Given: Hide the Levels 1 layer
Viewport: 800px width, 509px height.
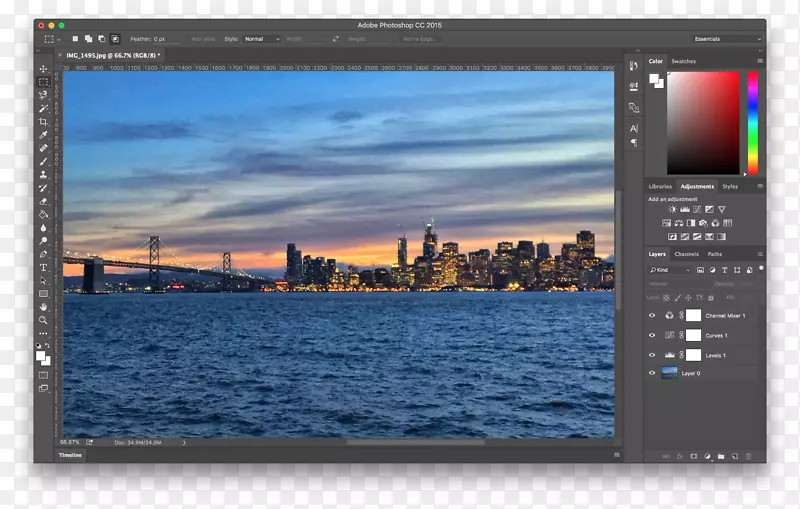Looking at the screenshot, I should (x=652, y=355).
